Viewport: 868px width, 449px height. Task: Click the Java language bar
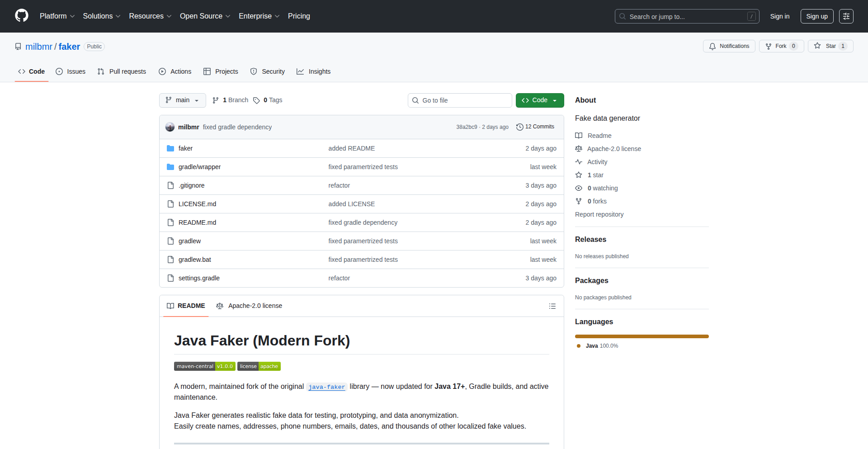[x=642, y=336]
